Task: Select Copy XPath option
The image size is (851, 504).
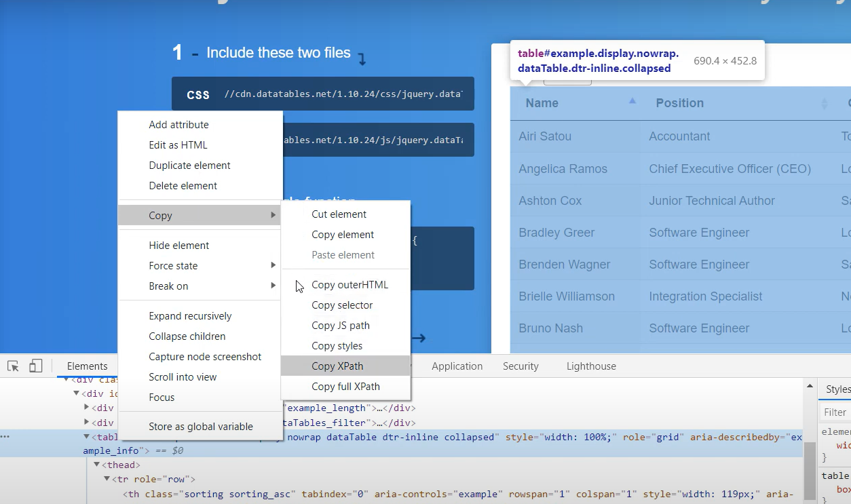Action: click(x=345, y=366)
